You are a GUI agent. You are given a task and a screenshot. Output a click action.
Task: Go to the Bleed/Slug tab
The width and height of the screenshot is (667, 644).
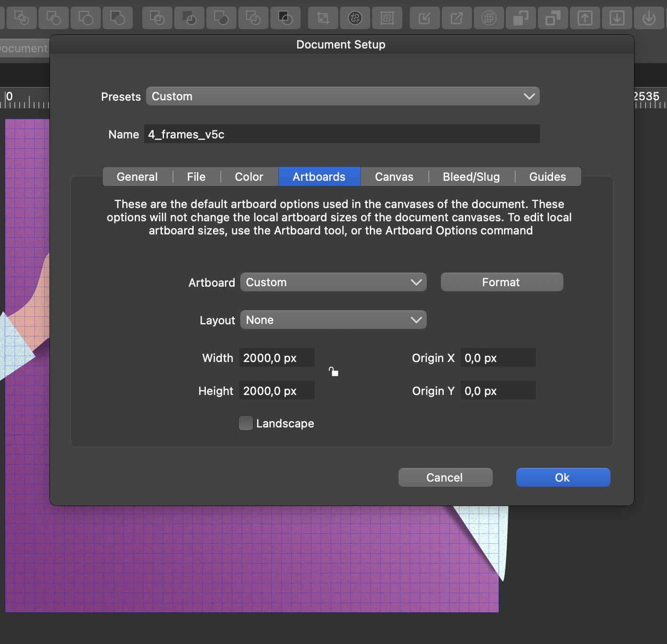click(x=471, y=177)
